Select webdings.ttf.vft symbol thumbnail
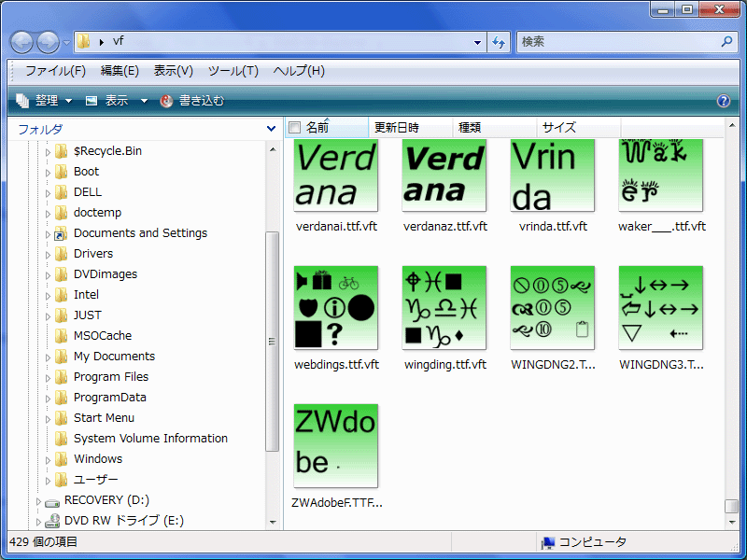This screenshot has width=747, height=560. pos(336,308)
